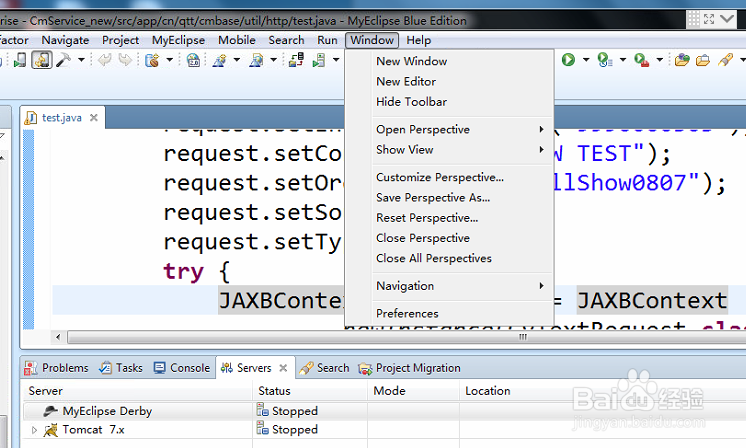Switch to the Tasks tab
The width and height of the screenshot is (746, 448).
pyautogui.click(x=121, y=368)
